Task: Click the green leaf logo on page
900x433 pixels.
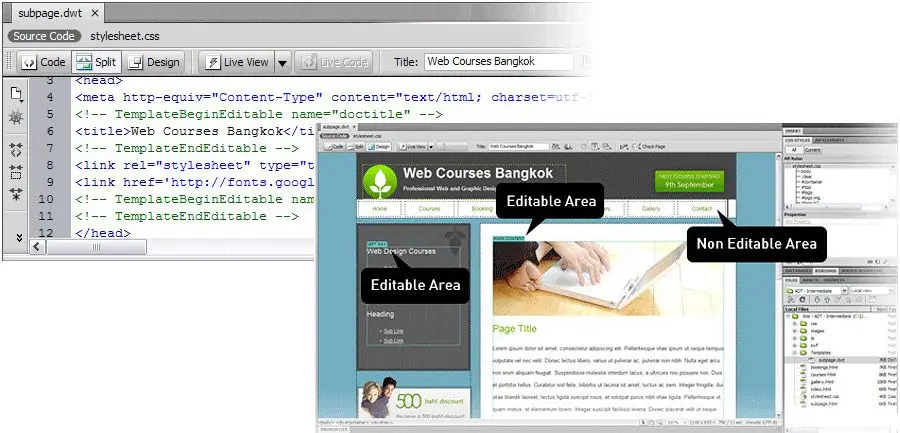Action: click(x=380, y=182)
